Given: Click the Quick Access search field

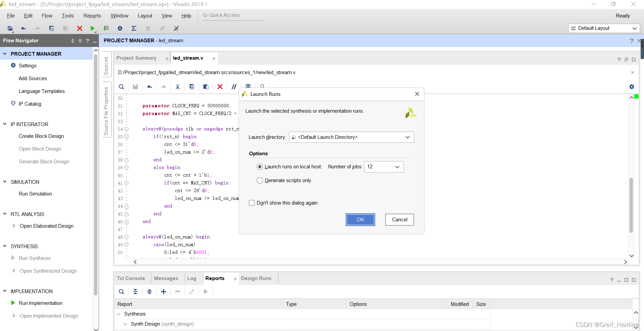Looking at the screenshot, I should coord(232,15).
